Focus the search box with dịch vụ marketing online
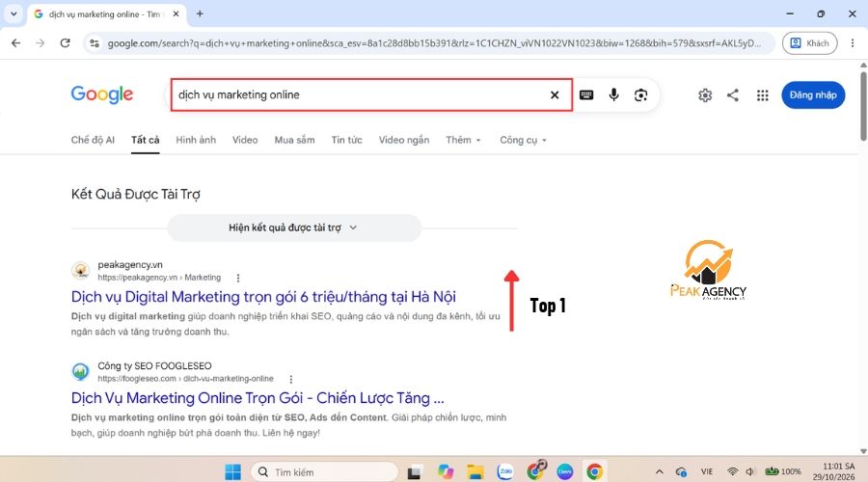This screenshot has width=868, height=482. 360,94
